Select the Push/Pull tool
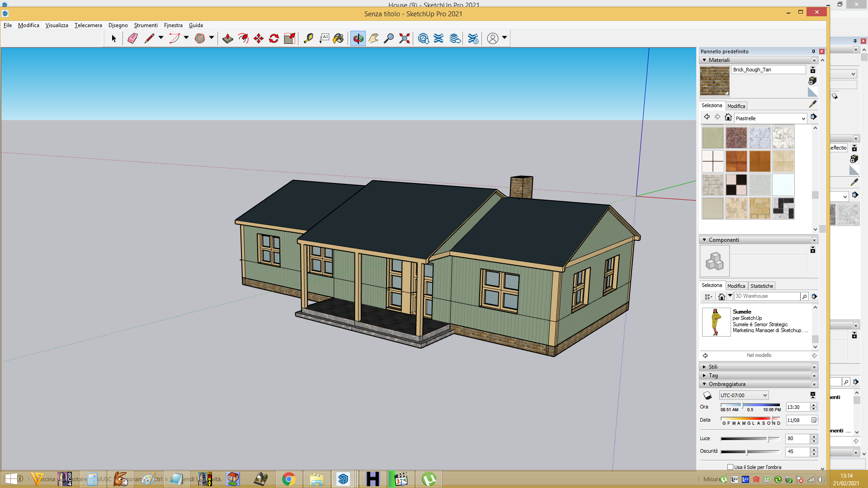The image size is (868, 488). click(228, 38)
